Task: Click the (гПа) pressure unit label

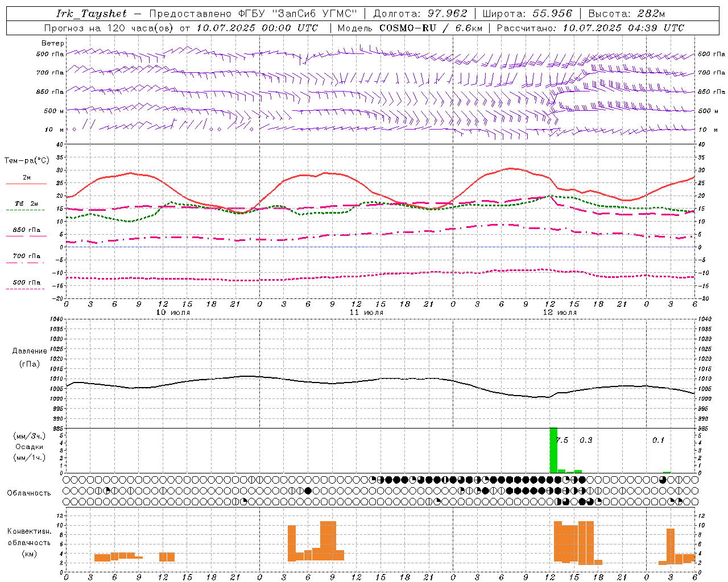Action: [30, 364]
